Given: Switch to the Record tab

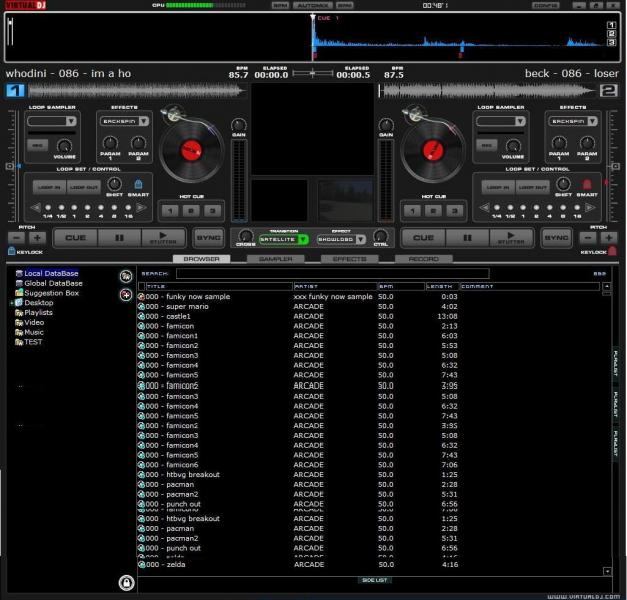Looking at the screenshot, I should click(x=424, y=259).
